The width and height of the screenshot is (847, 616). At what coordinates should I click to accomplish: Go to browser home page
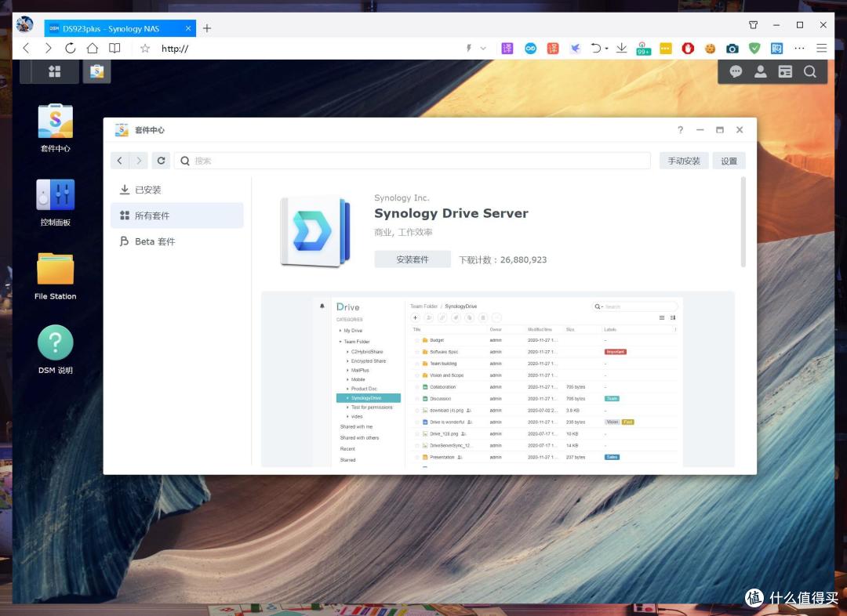click(93, 48)
